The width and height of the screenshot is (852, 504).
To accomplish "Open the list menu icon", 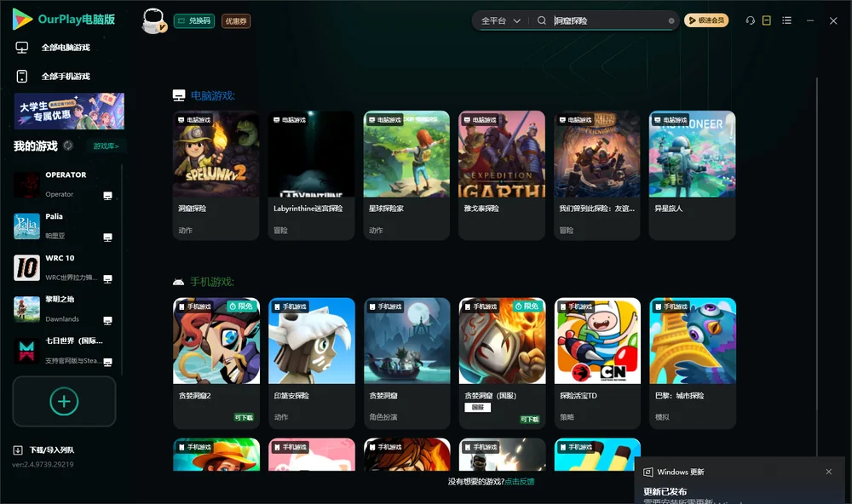I will tap(786, 20).
